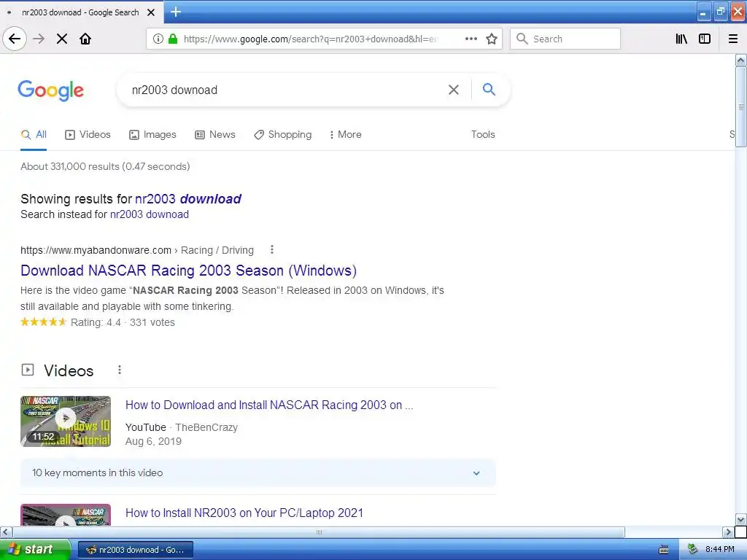Select the All results tab
Screen dimensions: 747x560
point(34,134)
